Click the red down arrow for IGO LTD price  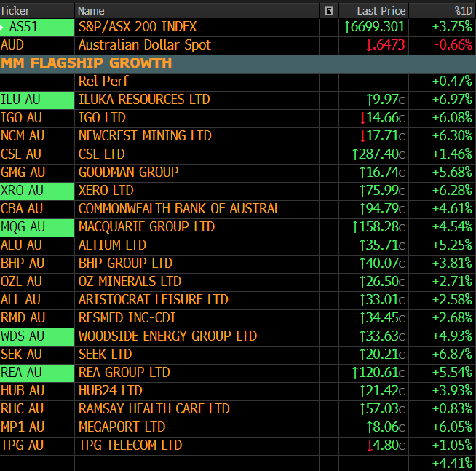pos(362,117)
